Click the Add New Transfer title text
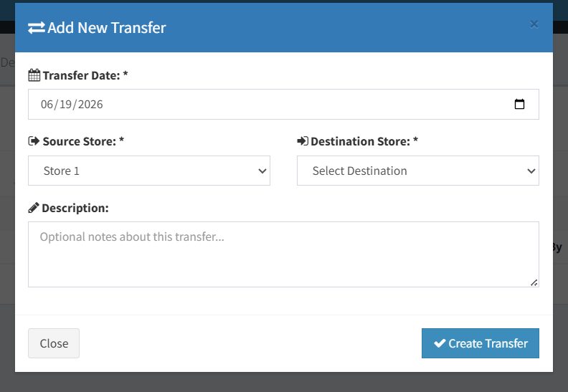568x392 pixels. pyautogui.click(x=106, y=28)
